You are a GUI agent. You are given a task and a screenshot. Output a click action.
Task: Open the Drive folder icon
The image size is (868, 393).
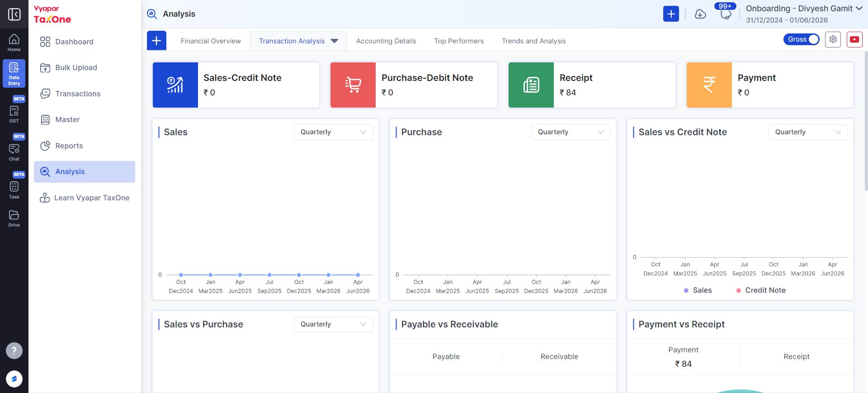14,218
